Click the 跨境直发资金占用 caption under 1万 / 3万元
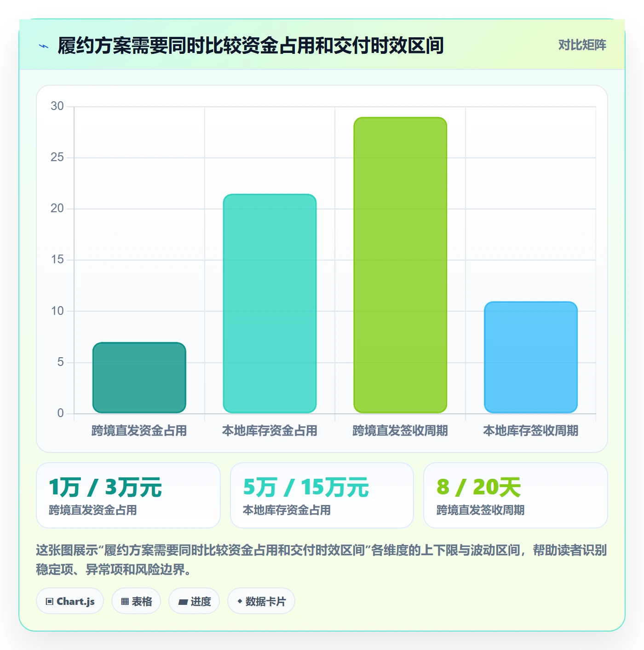644x650 pixels. [x=93, y=510]
